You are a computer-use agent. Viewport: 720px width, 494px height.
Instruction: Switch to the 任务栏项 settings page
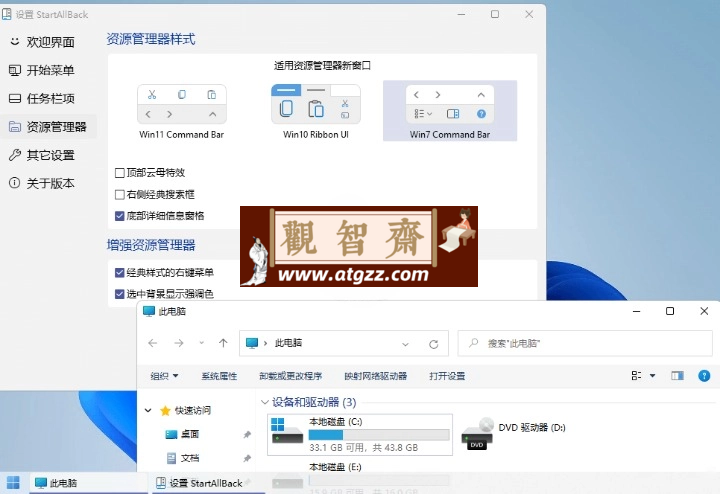pyautogui.click(x=50, y=99)
